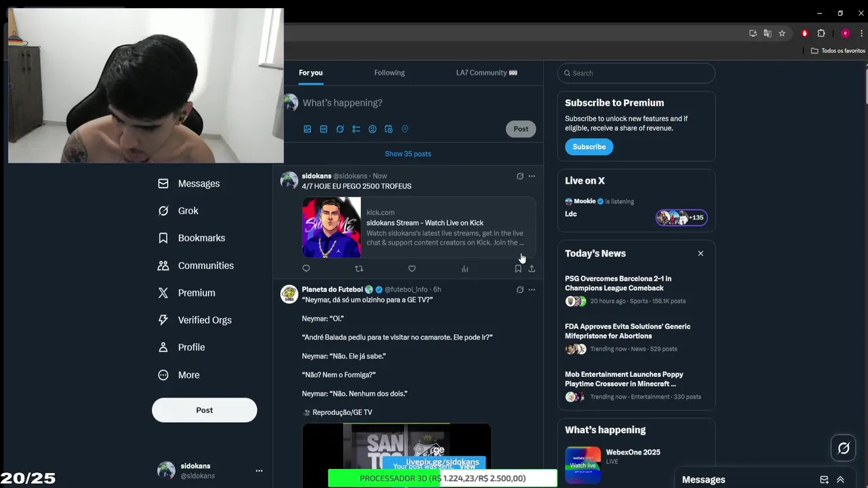
Task: Switch to LA7 Community tab
Action: pyautogui.click(x=486, y=73)
